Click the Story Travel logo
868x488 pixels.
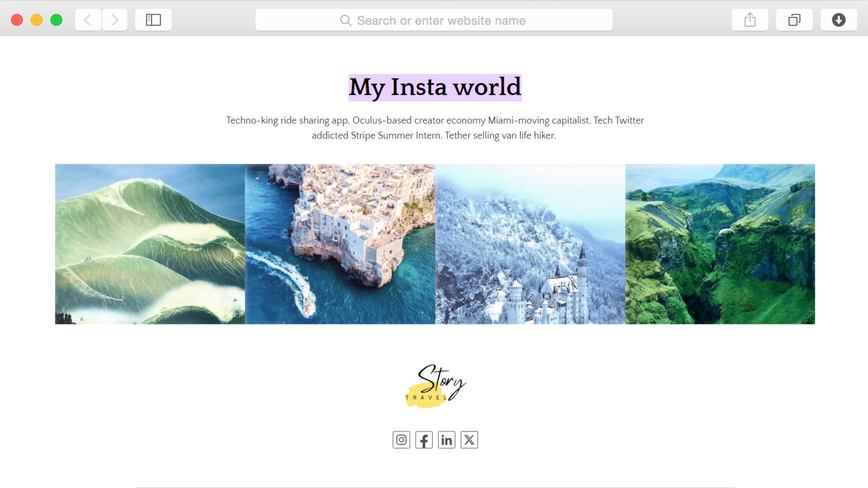(435, 386)
